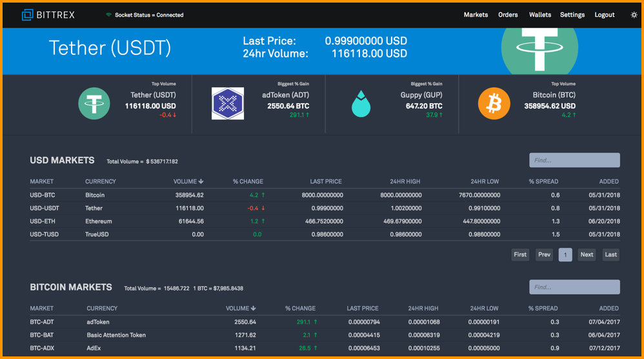Screen dimensions: 644x359
Task: Click the adToken hexagon icon
Action: point(228,103)
